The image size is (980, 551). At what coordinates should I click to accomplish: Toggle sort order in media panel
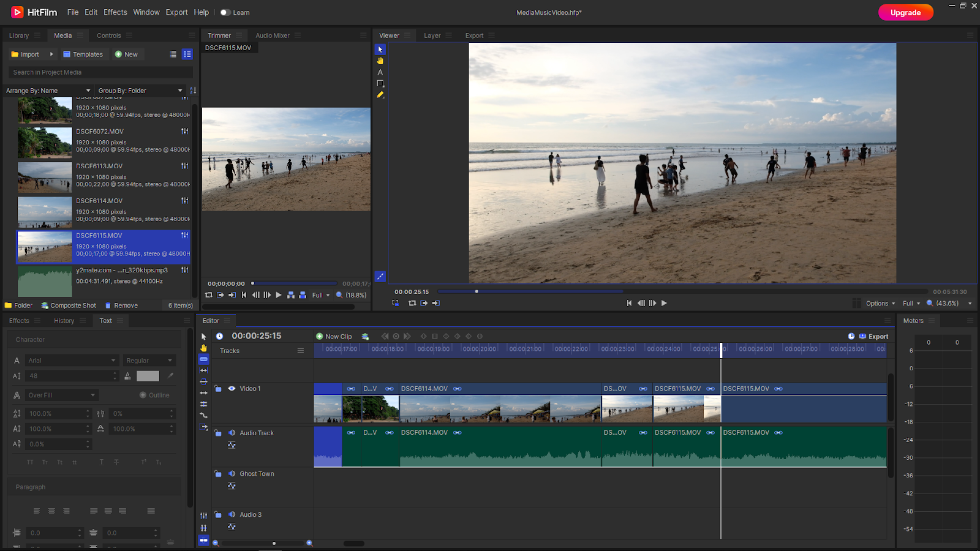coord(193,91)
